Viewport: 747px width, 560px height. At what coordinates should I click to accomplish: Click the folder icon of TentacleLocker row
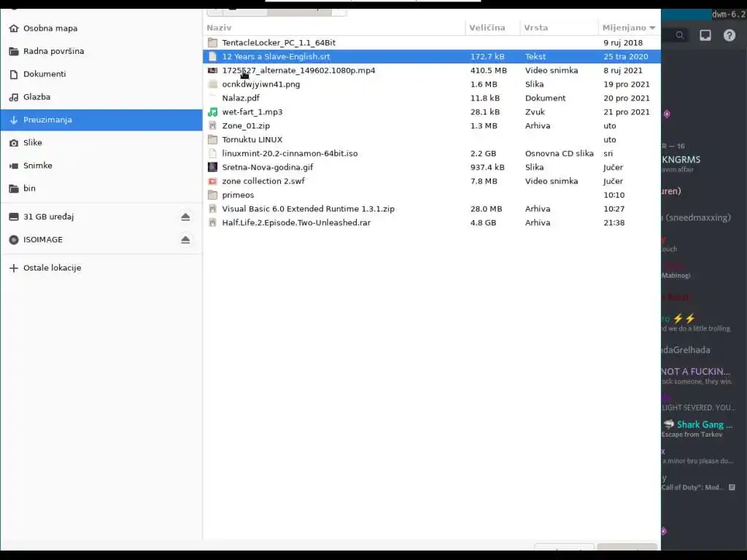212,42
